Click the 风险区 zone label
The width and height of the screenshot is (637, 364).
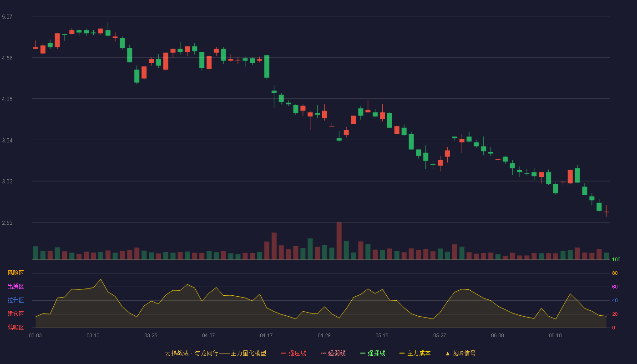point(15,273)
